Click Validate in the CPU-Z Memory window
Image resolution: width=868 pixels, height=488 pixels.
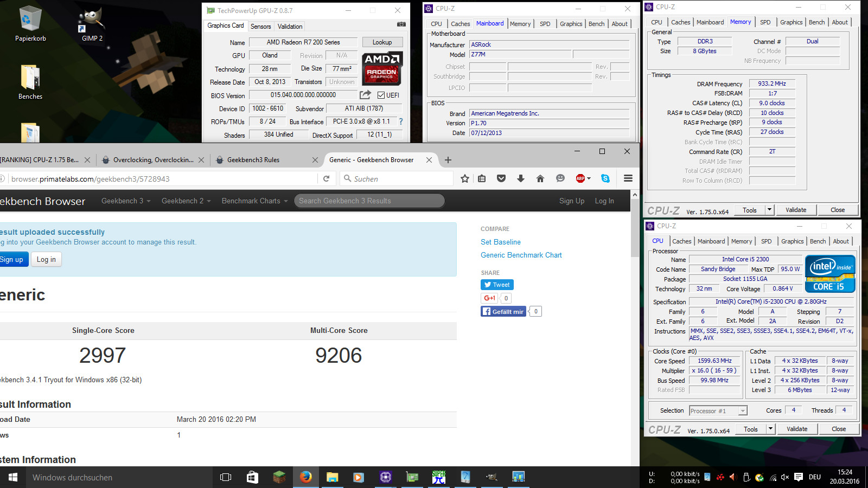tap(796, 210)
